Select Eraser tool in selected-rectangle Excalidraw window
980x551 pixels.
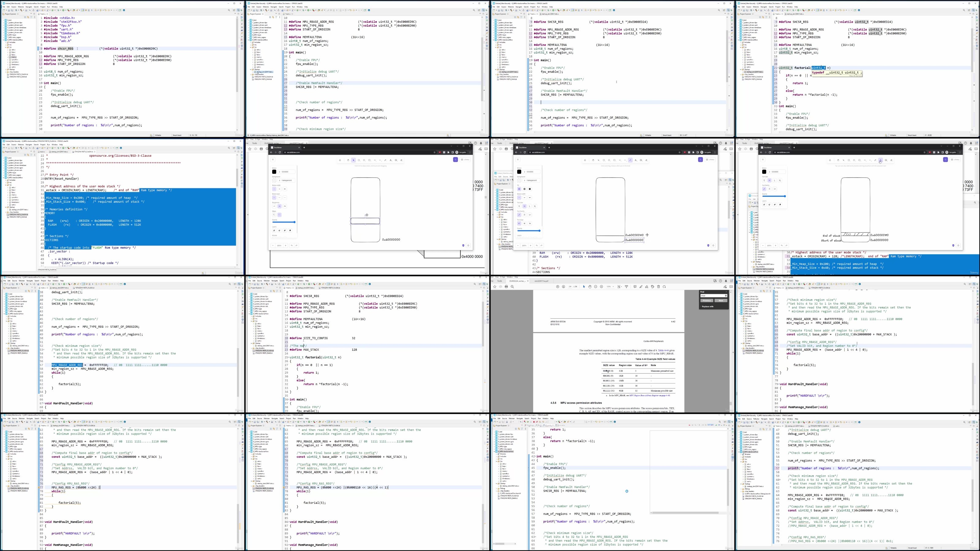click(x=401, y=160)
